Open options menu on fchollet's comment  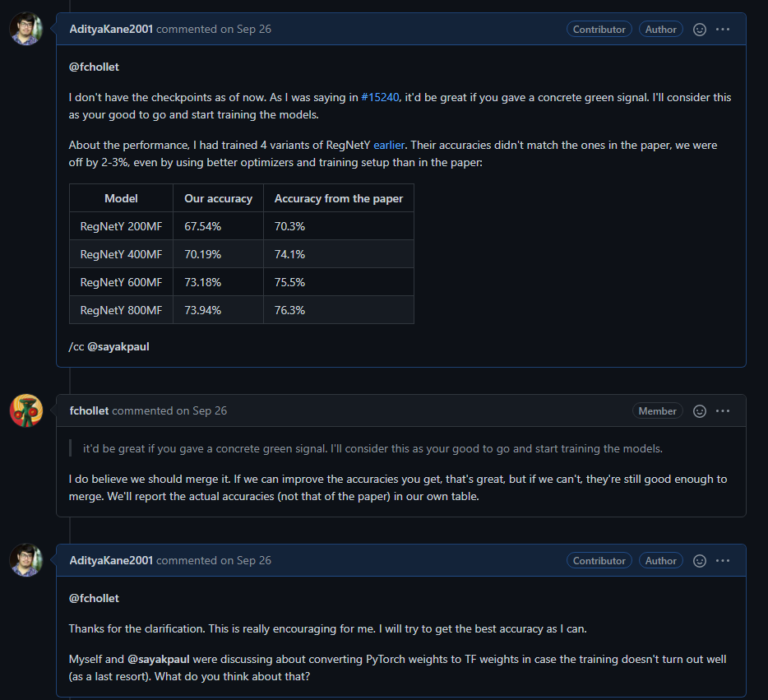tap(723, 411)
